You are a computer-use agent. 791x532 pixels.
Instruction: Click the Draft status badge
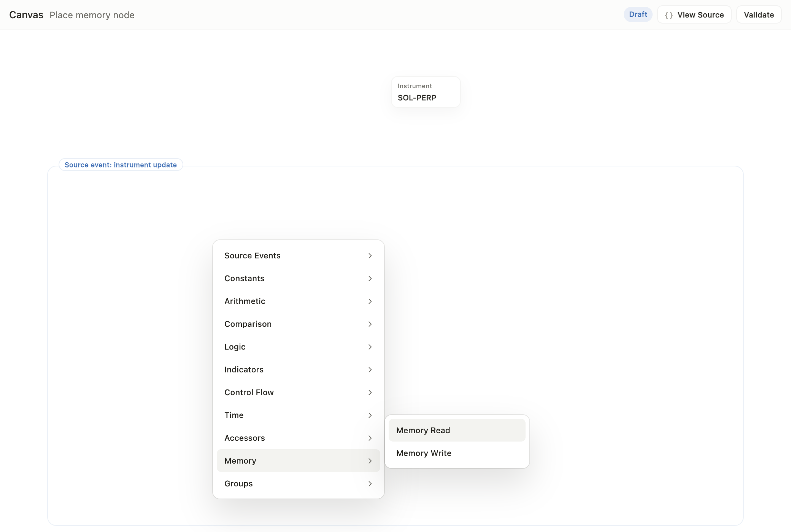[x=638, y=14]
